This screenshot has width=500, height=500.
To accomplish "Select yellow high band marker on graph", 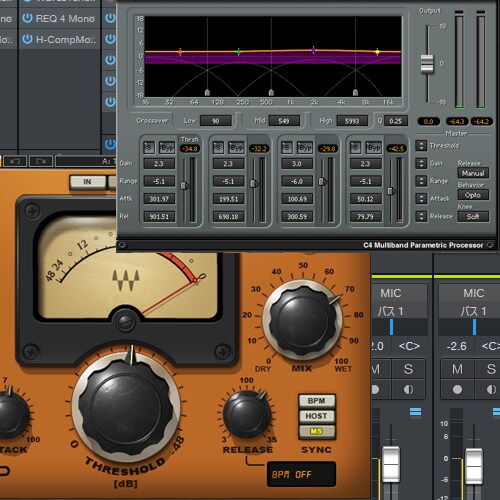I will [377, 52].
